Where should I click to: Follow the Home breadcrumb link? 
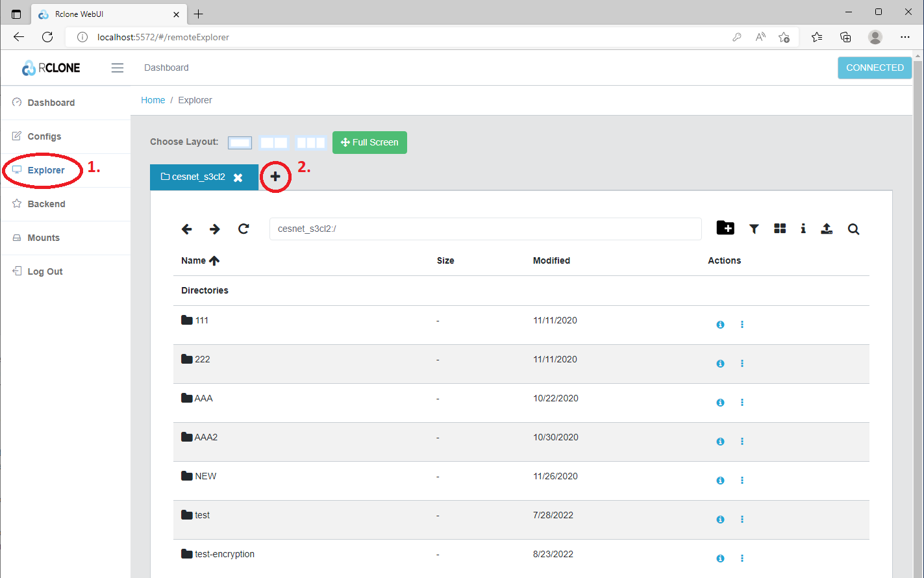point(153,100)
